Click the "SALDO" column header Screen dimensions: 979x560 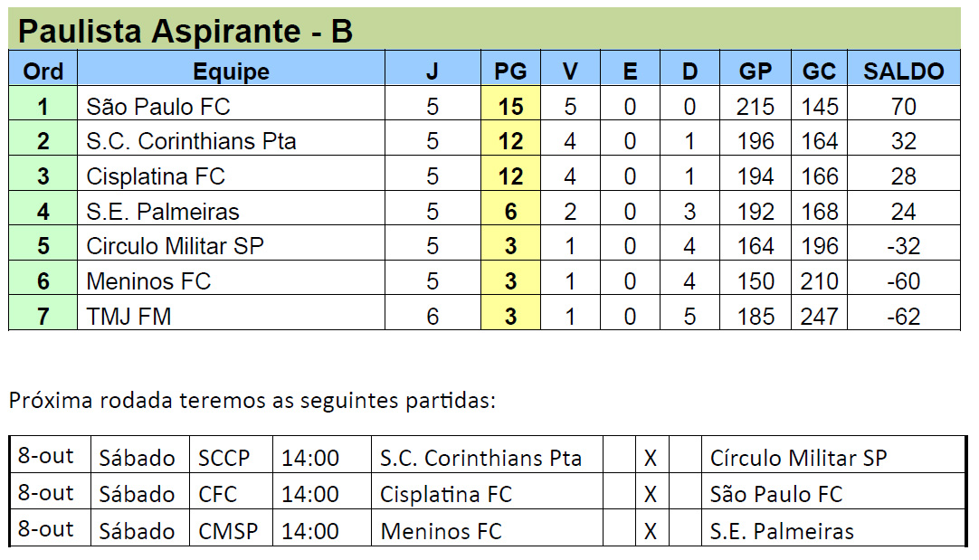tap(903, 71)
